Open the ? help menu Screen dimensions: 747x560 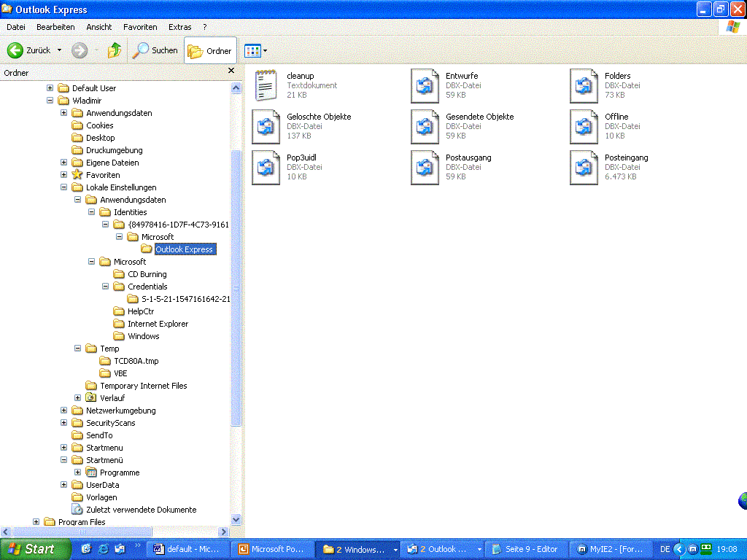pyautogui.click(x=205, y=27)
